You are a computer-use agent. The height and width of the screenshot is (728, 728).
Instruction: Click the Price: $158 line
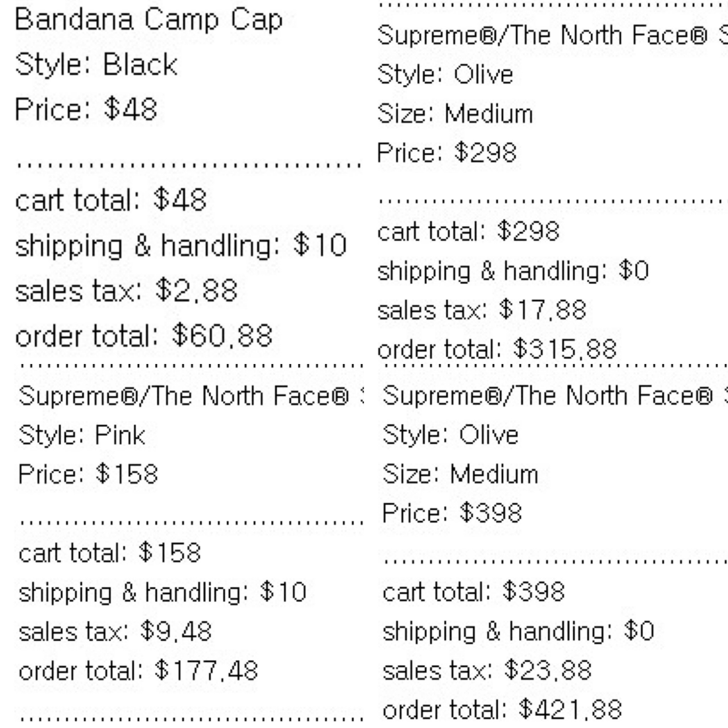click(88, 475)
